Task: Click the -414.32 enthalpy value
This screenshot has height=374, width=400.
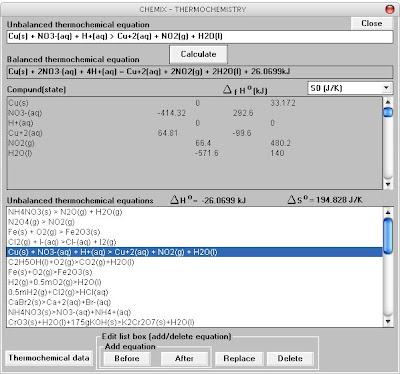Action: (x=171, y=113)
